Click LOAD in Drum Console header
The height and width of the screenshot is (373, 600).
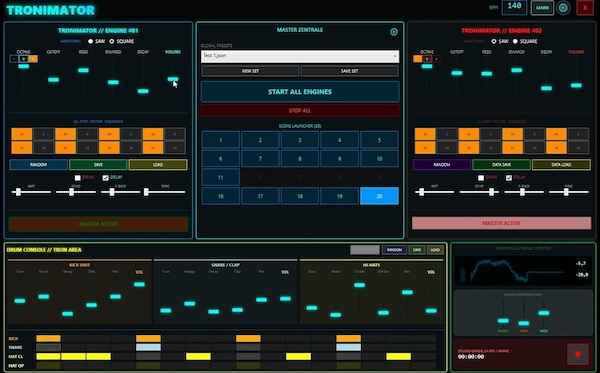pos(435,250)
